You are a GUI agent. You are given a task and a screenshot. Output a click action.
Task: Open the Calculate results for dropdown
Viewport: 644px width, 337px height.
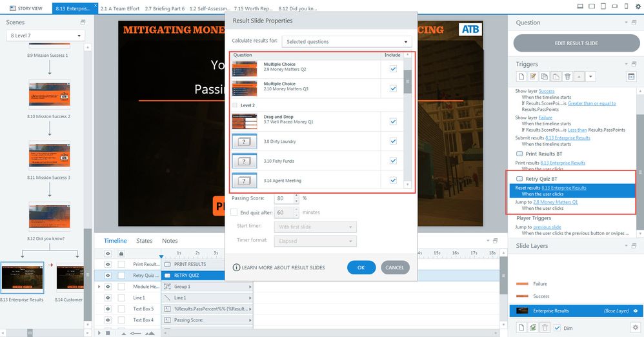[x=347, y=41]
